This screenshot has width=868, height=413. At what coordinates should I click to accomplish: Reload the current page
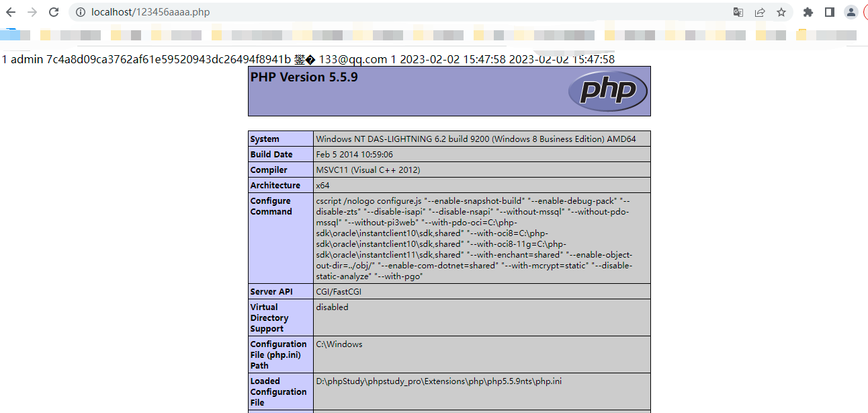point(54,12)
